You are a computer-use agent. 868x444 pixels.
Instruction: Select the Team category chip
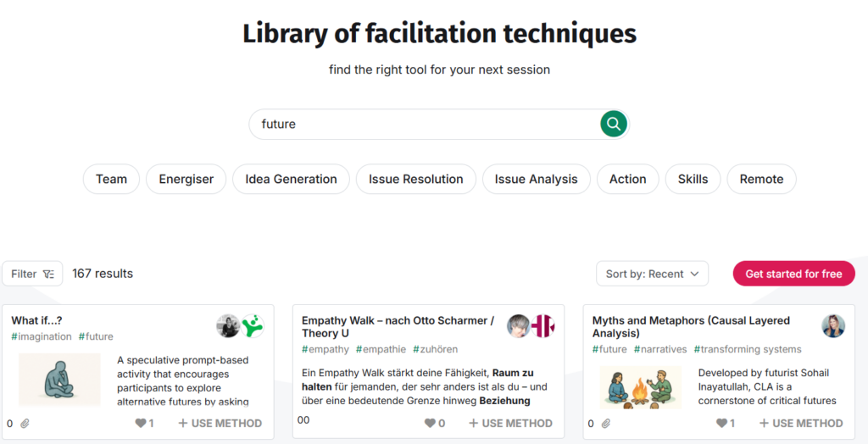point(111,179)
